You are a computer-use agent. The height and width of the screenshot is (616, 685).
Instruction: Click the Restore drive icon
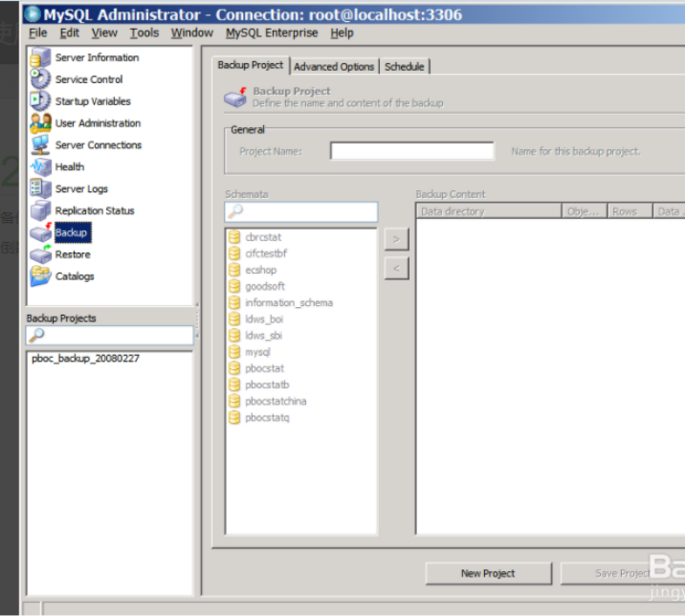[40, 253]
